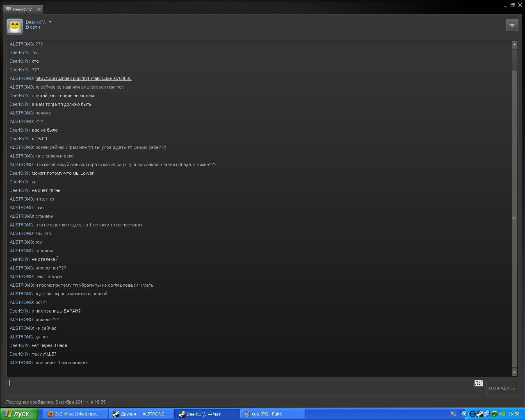Click message 'гоу' from ALSTRONG
This screenshot has width=525, height=420.
(39, 242)
